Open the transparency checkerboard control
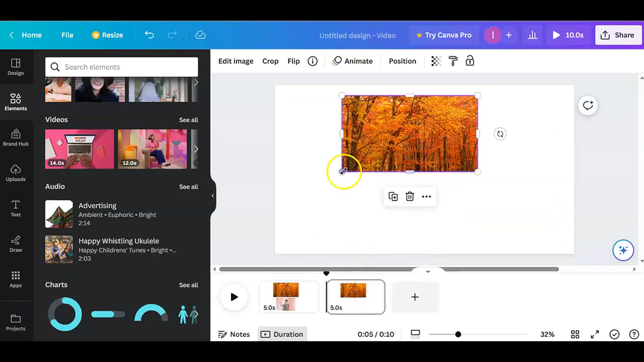644x362 pixels. pyautogui.click(x=436, y=61)
